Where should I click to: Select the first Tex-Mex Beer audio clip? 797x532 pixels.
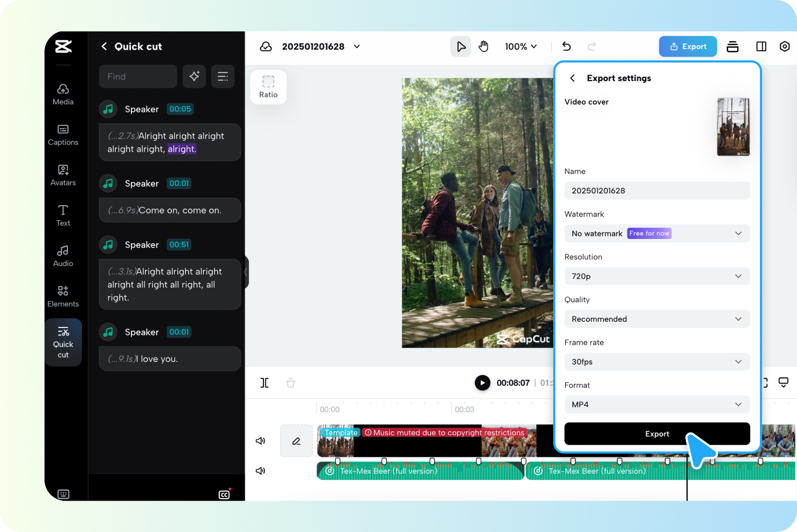(x=420, y=471)
